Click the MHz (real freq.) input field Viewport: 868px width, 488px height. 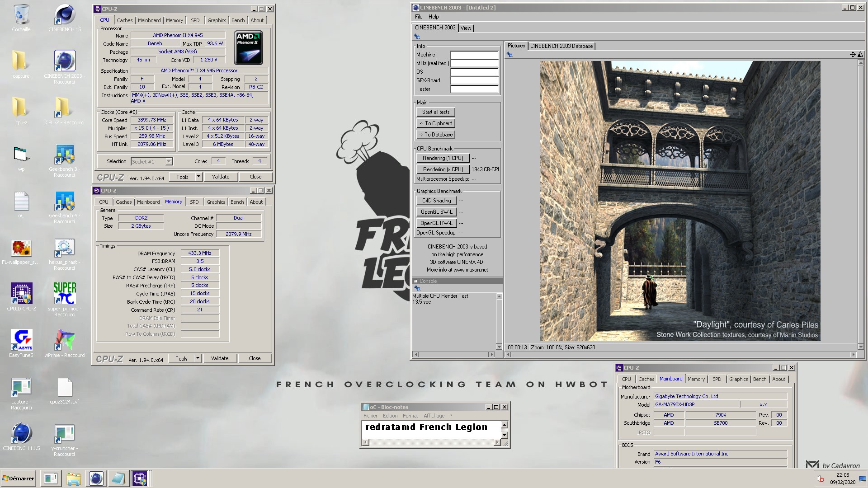[x=474, y=63]
